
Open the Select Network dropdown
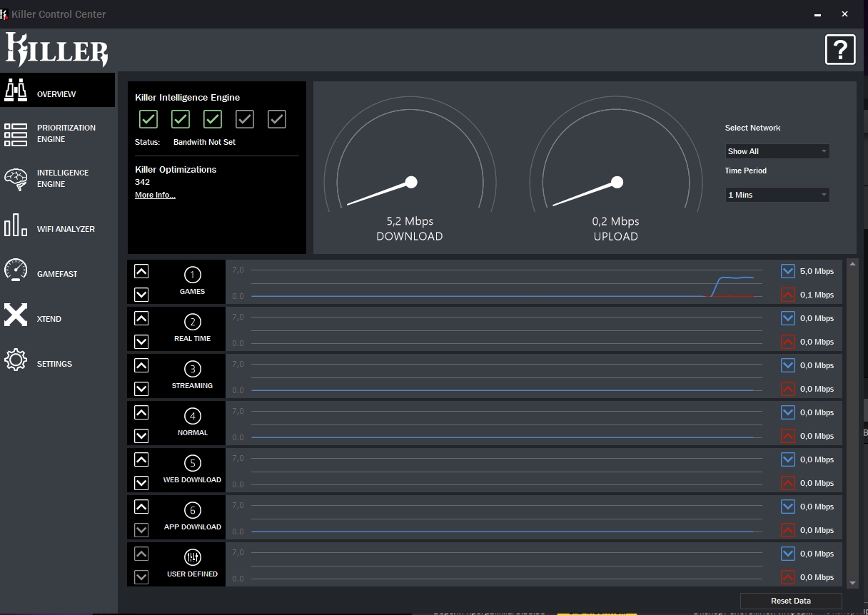[777, 151]
